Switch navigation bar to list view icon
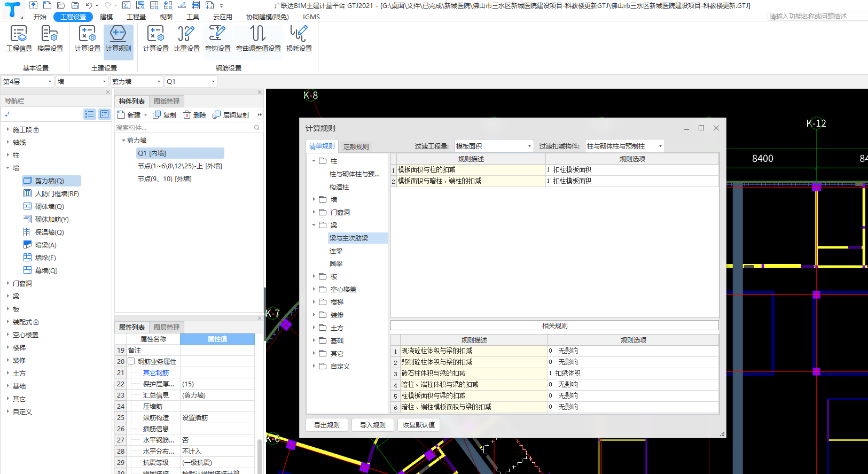The width and height of the screenshot is (868, 474). (x=89, y=114)
